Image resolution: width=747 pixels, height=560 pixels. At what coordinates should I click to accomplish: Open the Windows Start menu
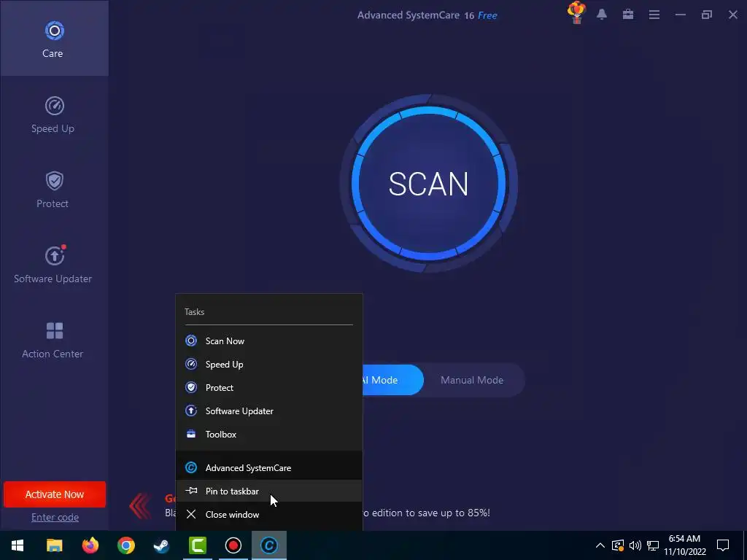(18, 545)
